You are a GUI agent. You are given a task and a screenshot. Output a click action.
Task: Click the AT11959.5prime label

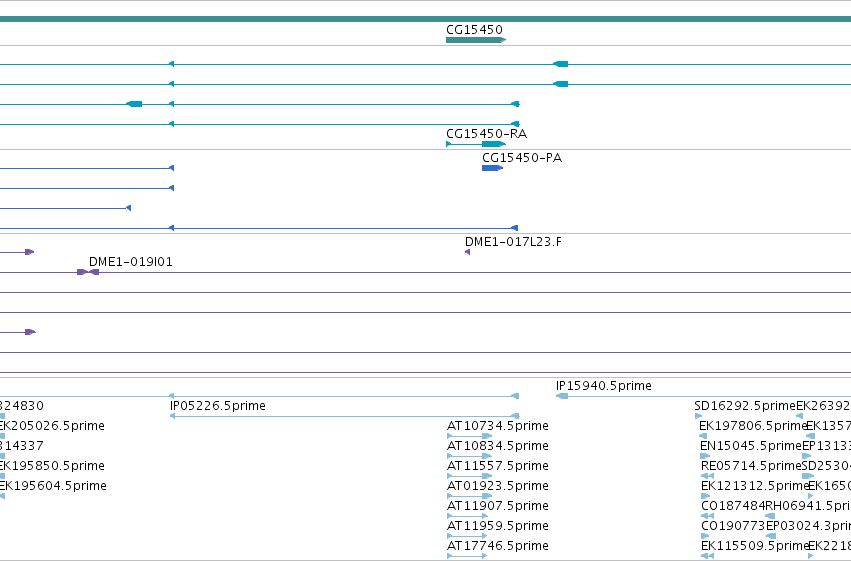498,526
